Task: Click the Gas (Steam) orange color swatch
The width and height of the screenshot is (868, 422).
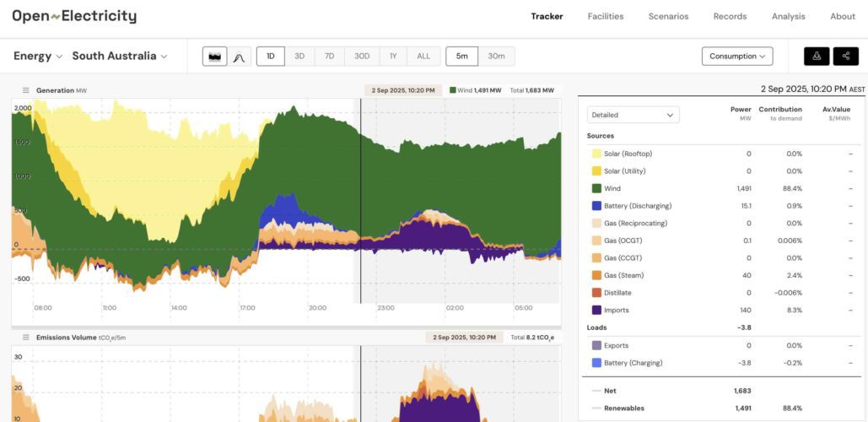Action: pyautogui.click(x=596, y=275)
